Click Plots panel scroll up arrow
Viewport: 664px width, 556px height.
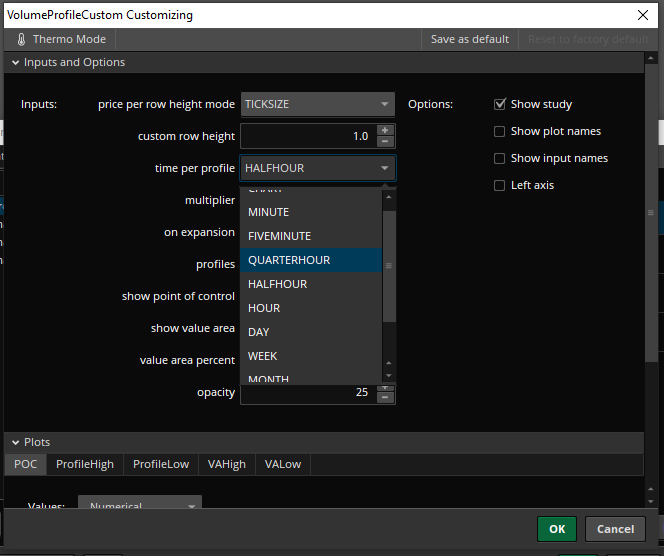coord(651,490)
